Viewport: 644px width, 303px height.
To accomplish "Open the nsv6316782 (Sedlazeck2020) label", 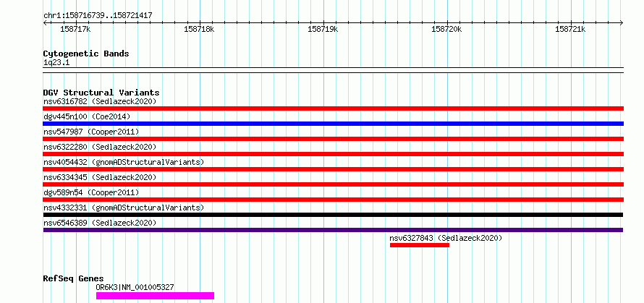I will [x=100, y=101].
